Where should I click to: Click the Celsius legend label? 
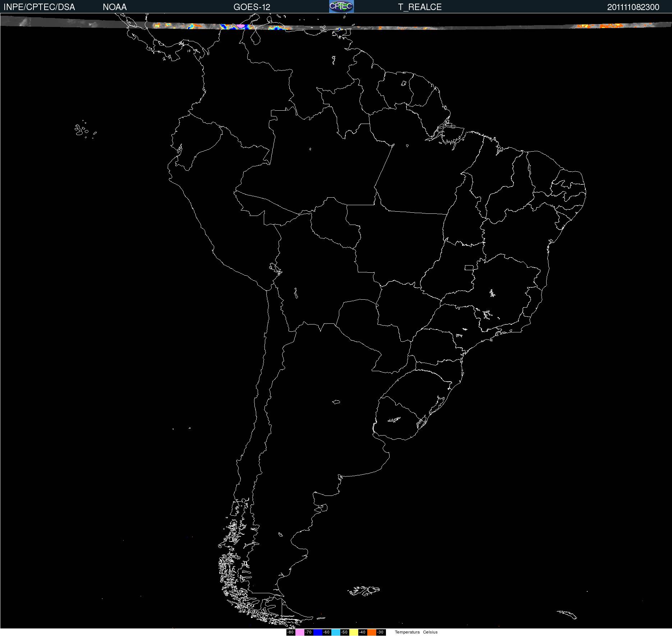coord(430,632)
